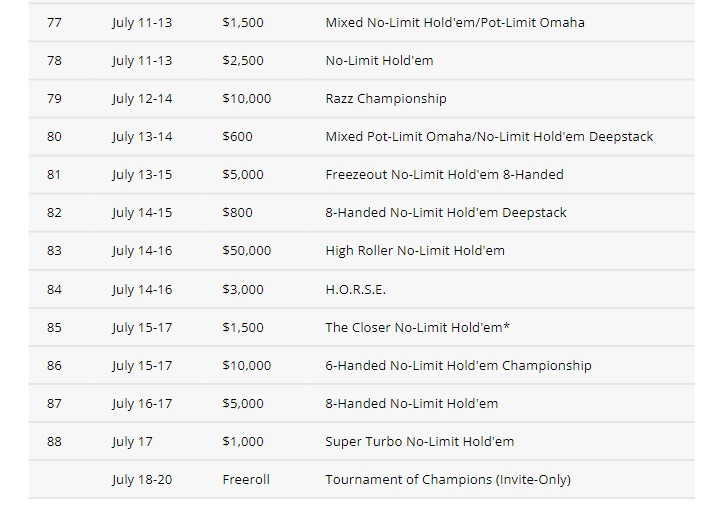Select The Closer No-Limit Hold'em* event
Viewport: 720px width, 508px height.
417,327
